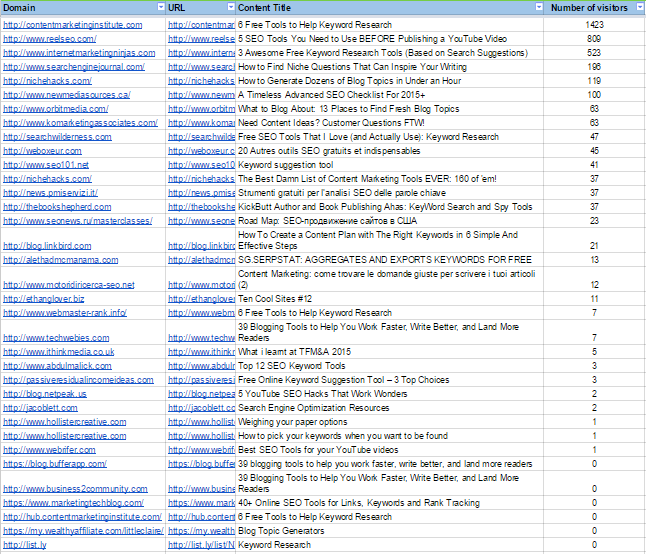The height and width of the screenshot is (554, 646).
Task: Select 'Search Engine Optimization Resources' cell
Action: tap(389, 408)
